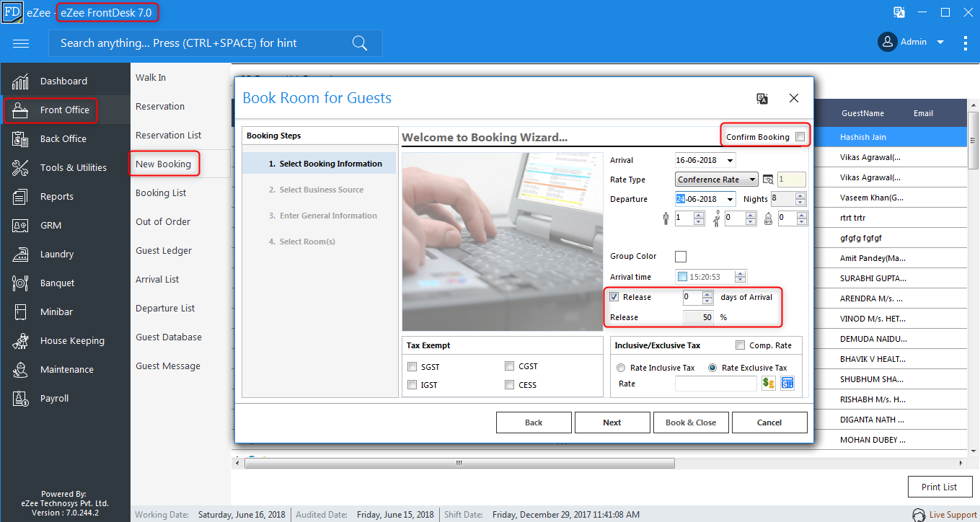This screenshot has width=980, height=522.
Task: Open the Departure List menu item
Action: tap(165, 309)
